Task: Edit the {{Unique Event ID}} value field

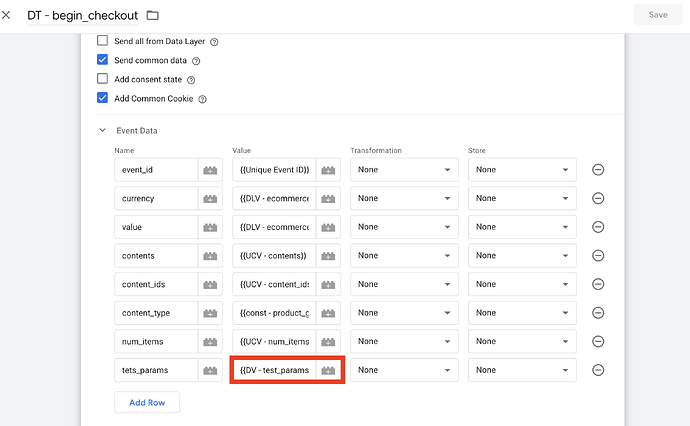Action: point(274,170)
